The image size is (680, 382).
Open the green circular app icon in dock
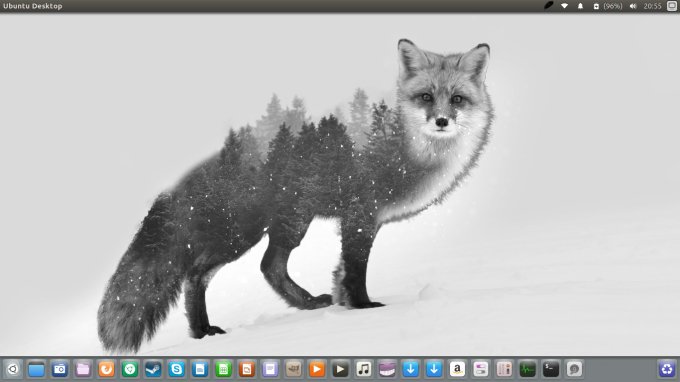(130, 369)
